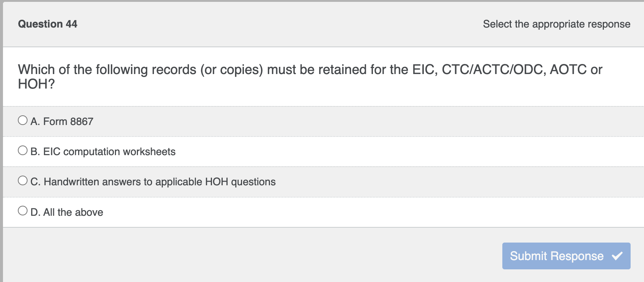Select radio button for option B
The width and height of the screenshot is (644, 282).
pyautogui.click(x=22, y=150)
